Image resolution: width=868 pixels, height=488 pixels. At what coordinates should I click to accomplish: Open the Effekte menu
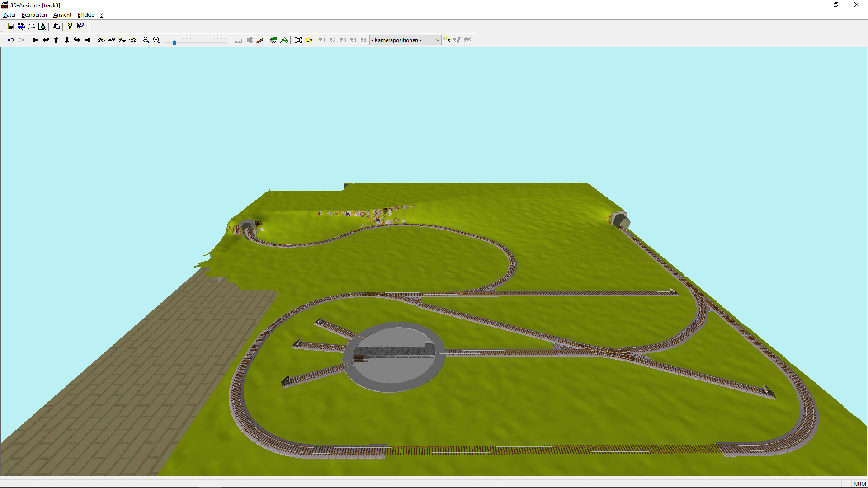click(86, 15)
